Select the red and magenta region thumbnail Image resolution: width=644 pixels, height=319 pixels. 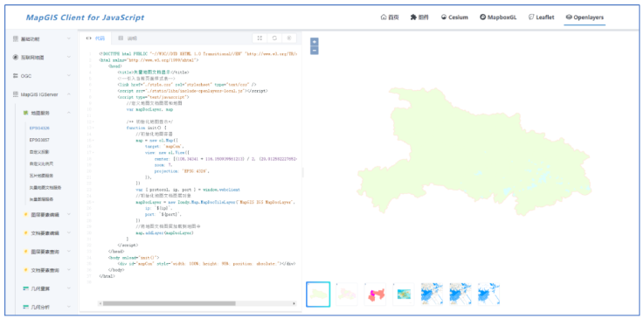pyautogui.click(x=375, y=294)
